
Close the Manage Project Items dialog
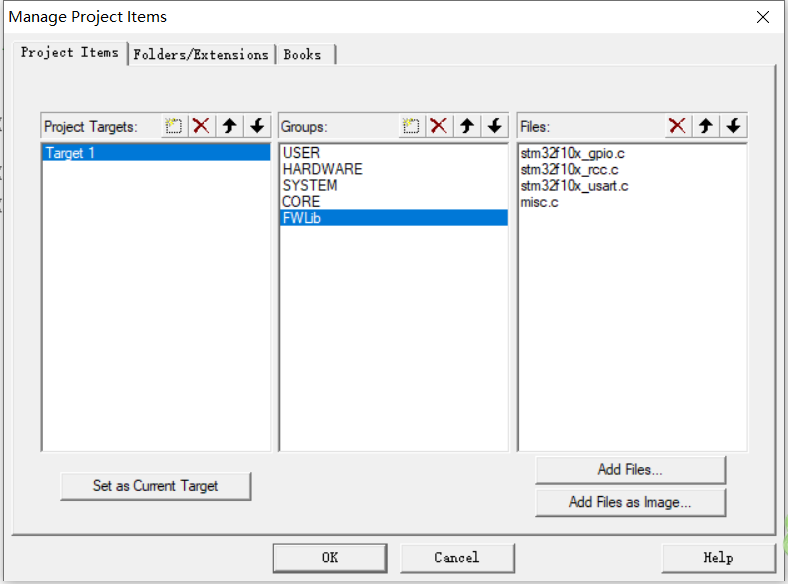(762, 17)
